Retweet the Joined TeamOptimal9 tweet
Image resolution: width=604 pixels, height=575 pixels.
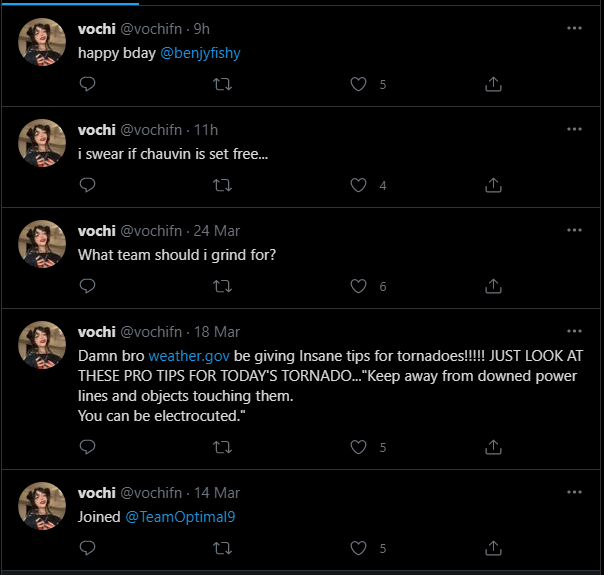224,548
